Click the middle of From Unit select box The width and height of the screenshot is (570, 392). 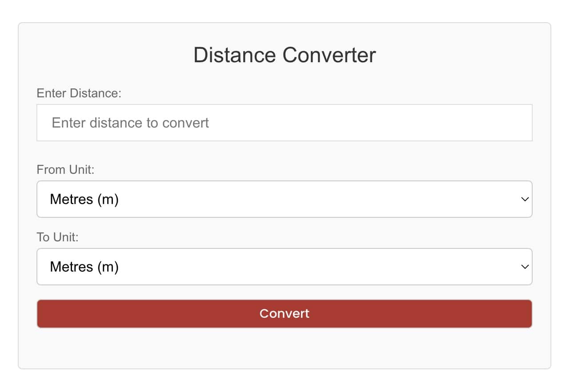(x=284, y=199)
